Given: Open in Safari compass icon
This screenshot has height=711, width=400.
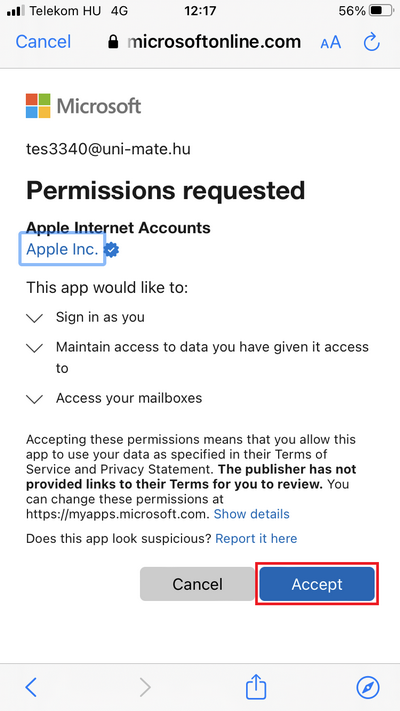Looking at the screenshot, I should 368,688.
